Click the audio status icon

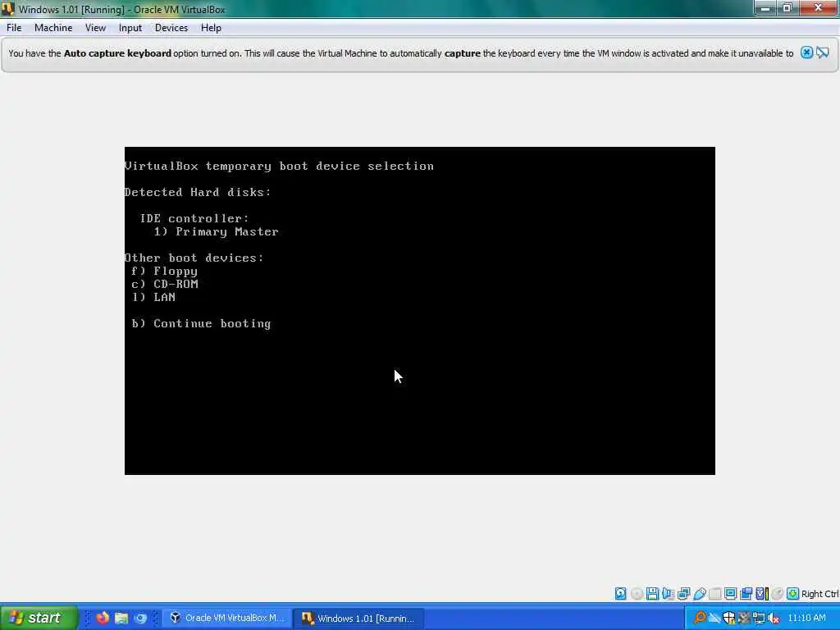coord(668,594)
